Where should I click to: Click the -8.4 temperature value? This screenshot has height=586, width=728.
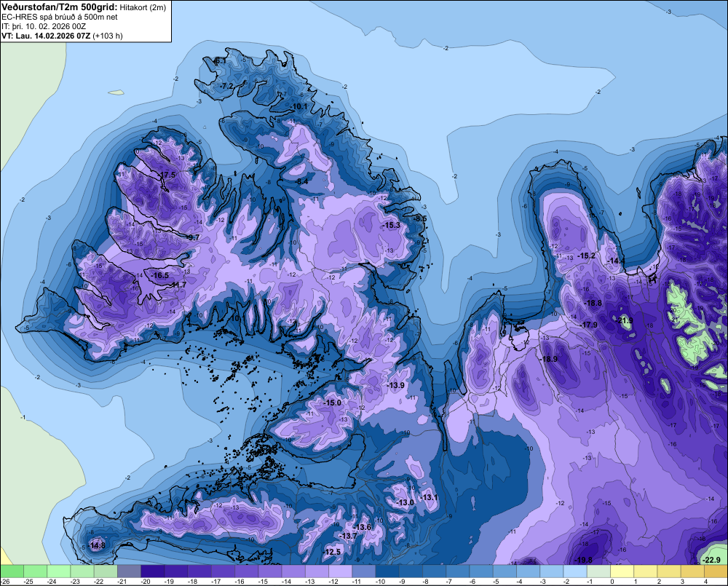(x=301, y=181)
